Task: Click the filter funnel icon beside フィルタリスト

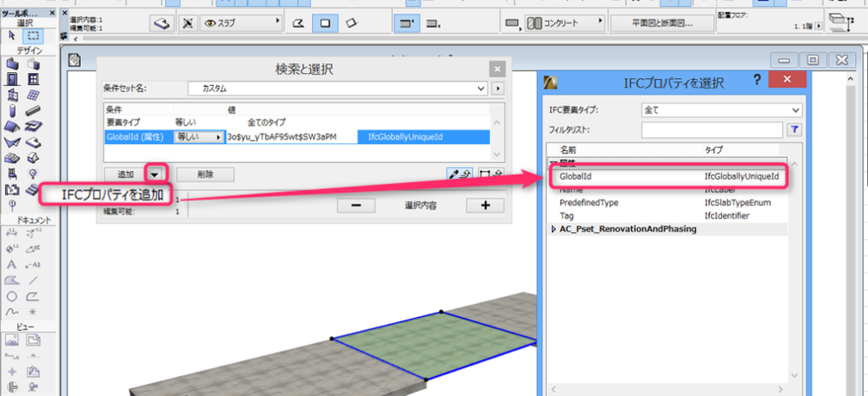Action: coord(793,129)
